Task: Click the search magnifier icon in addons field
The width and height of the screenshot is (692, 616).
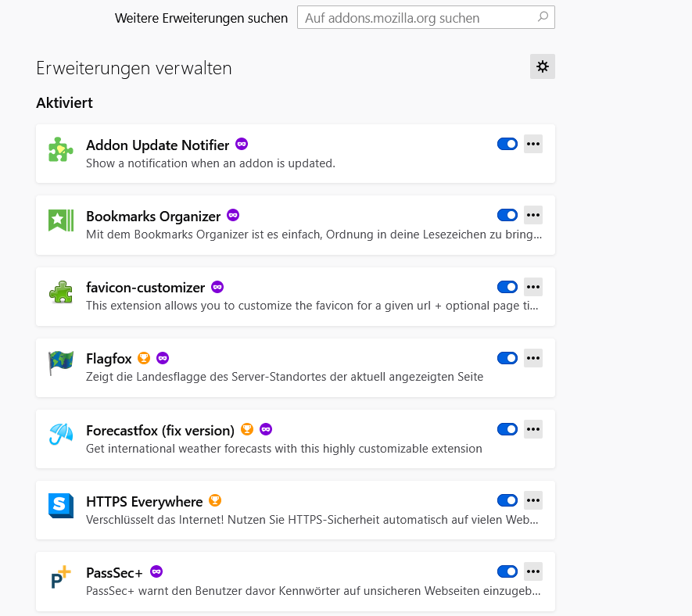Action: 543,17
